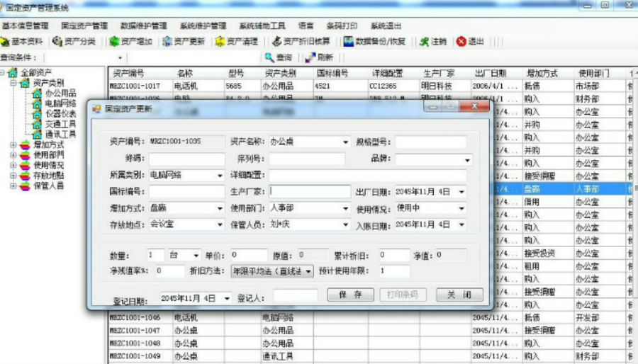Select the 通讯工具 tree node icon

[37, 135]
